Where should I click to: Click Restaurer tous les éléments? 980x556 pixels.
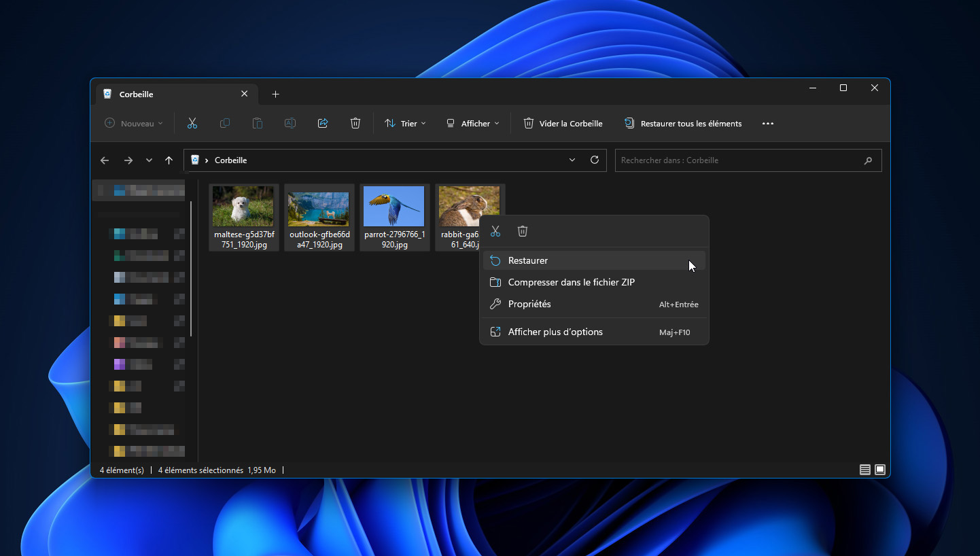point(682,124)
